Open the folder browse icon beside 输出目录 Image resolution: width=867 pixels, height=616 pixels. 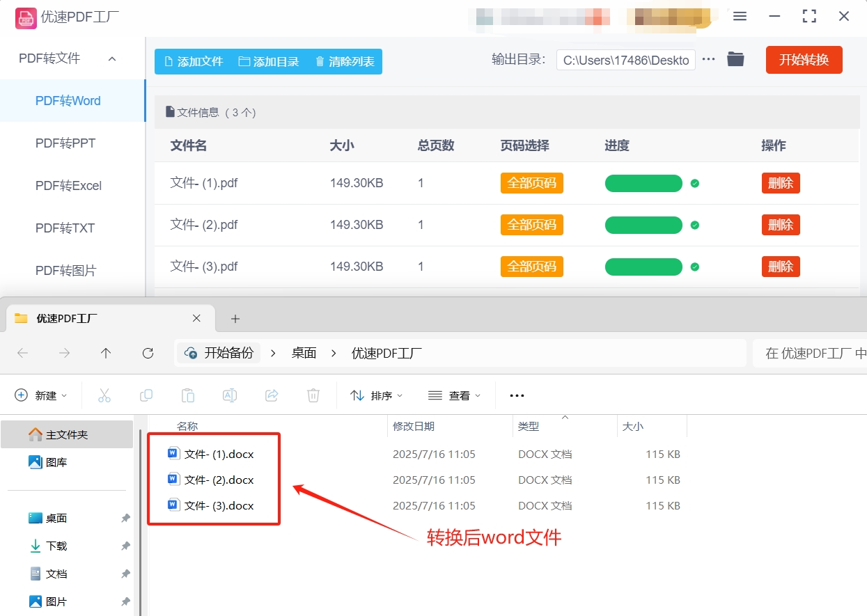(x=735, y=59)
